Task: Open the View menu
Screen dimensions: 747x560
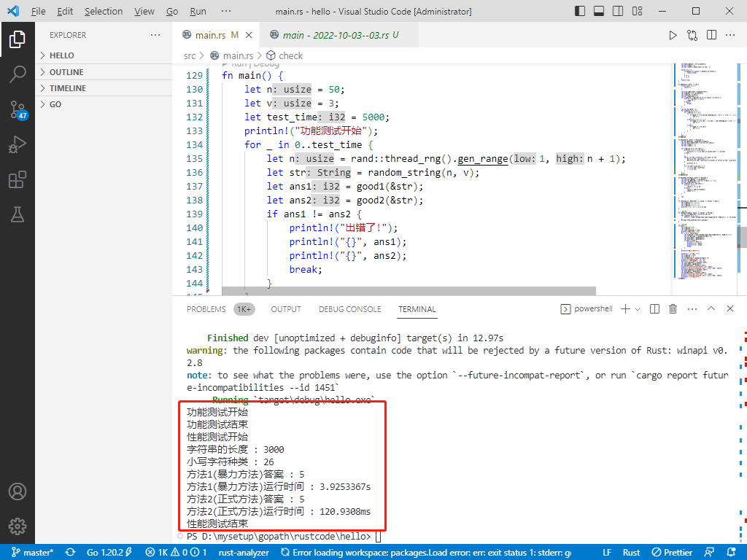Action: [x=144, y=11]
